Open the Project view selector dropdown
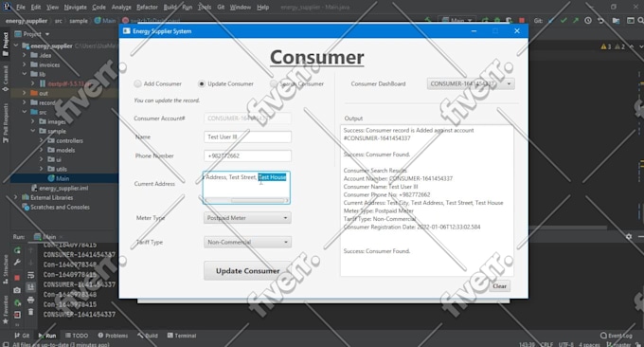 (x=32, y=34)
